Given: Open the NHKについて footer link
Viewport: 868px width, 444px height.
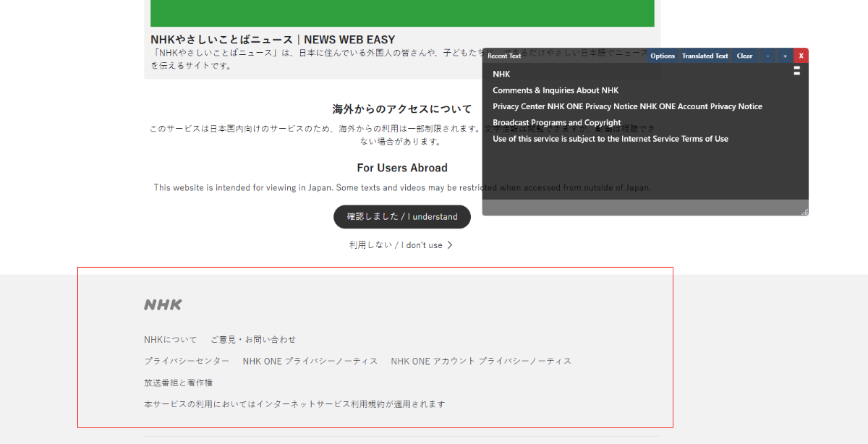Looking at the screenshot, I should [x=171, y=339].
